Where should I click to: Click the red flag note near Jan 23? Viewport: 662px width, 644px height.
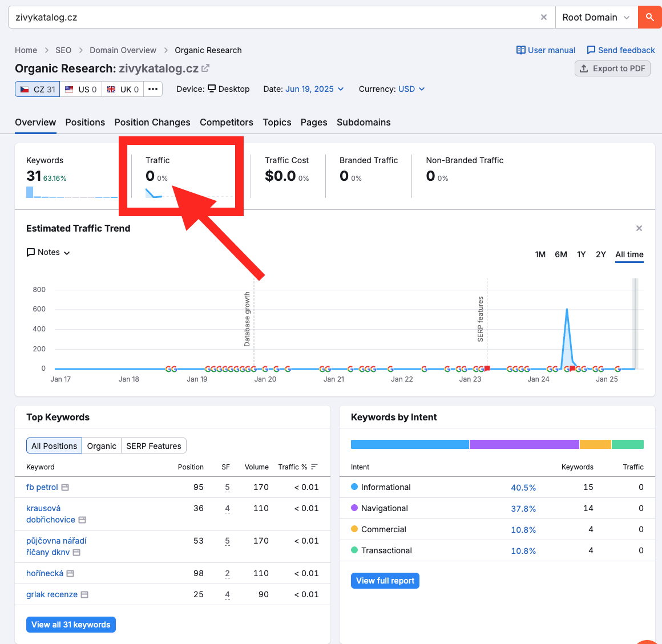click(x=487, y=368)
